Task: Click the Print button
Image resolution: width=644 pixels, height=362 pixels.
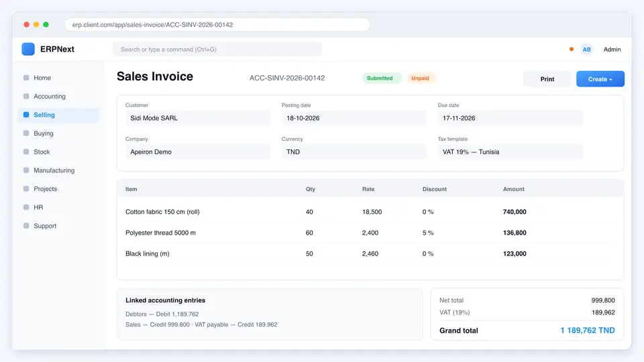Action: click(x=547, y=79)
